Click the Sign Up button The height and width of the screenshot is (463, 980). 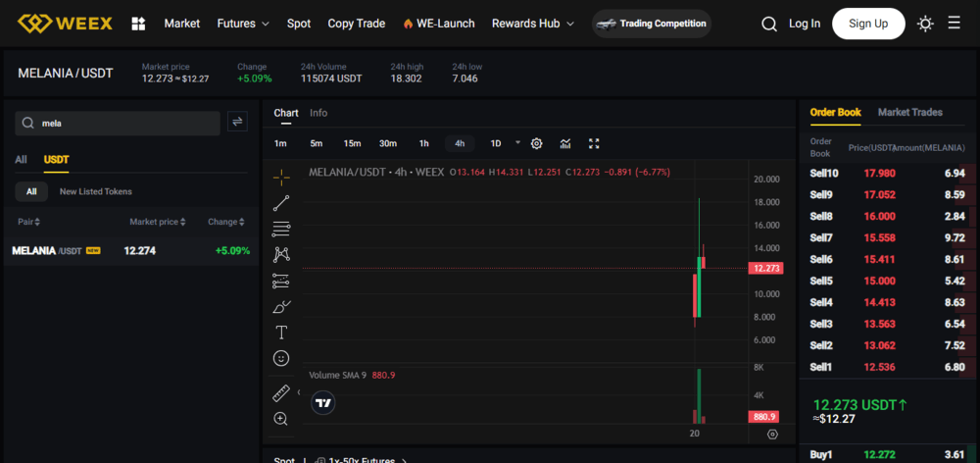click(x=868, y=24)
